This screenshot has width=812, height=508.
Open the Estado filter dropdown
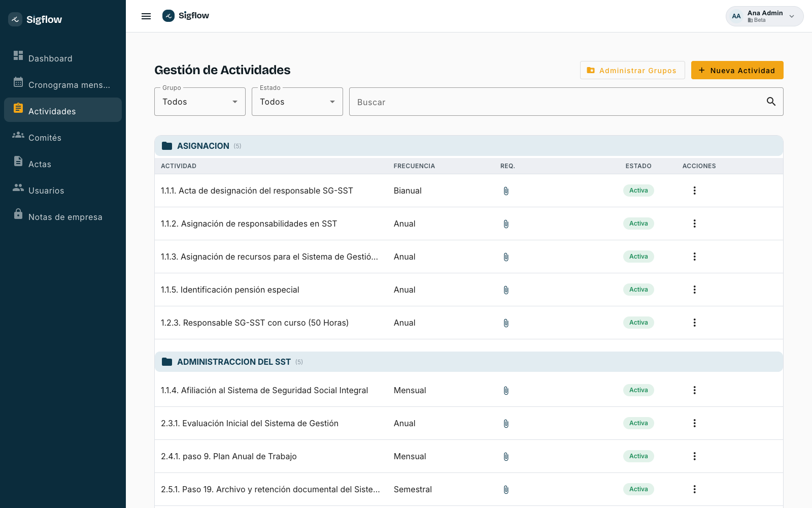[297, 102]
